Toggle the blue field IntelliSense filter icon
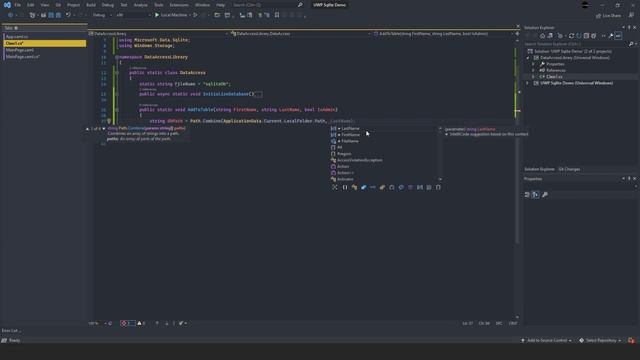Image resolution: width=640 pixels, height=360 pixels. (x=363, y=187)
